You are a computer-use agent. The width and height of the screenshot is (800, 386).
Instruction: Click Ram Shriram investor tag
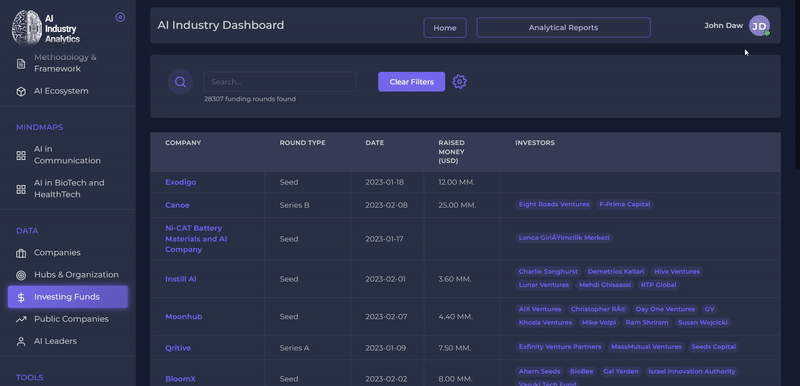[x=646, y=323]
